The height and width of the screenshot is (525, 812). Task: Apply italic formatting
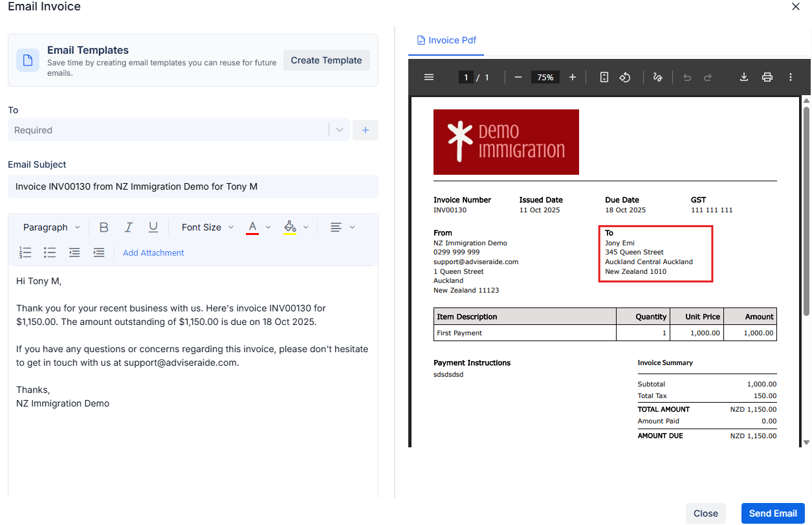(128, 227)
